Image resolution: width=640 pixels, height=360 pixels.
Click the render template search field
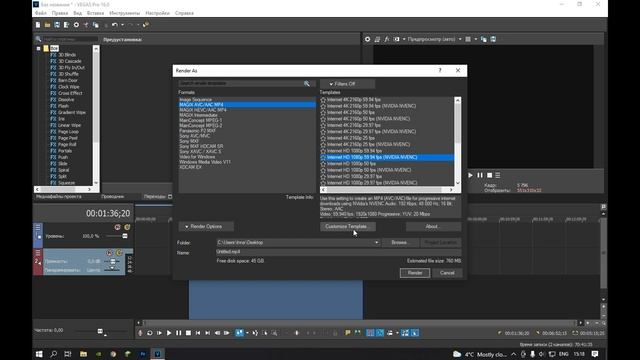click(243, 83)
